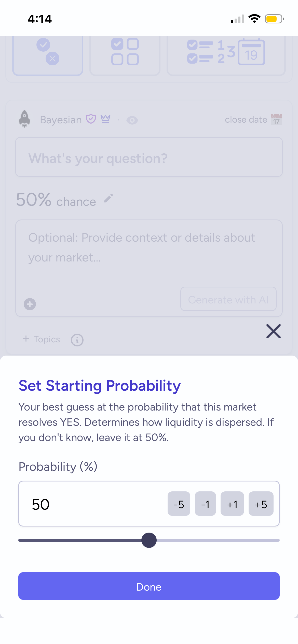Increase probability by 5
This screenshot has height=644, width=298.
tap(261, 504)
